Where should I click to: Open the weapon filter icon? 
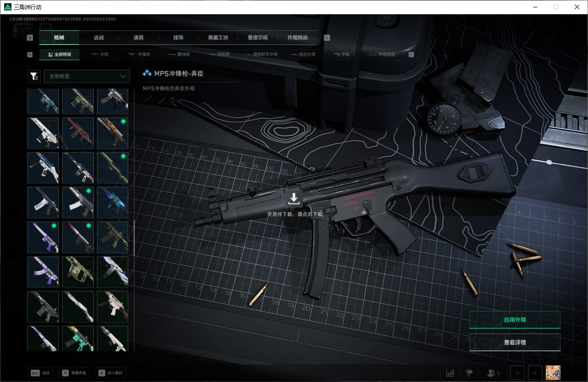(34, 76)
